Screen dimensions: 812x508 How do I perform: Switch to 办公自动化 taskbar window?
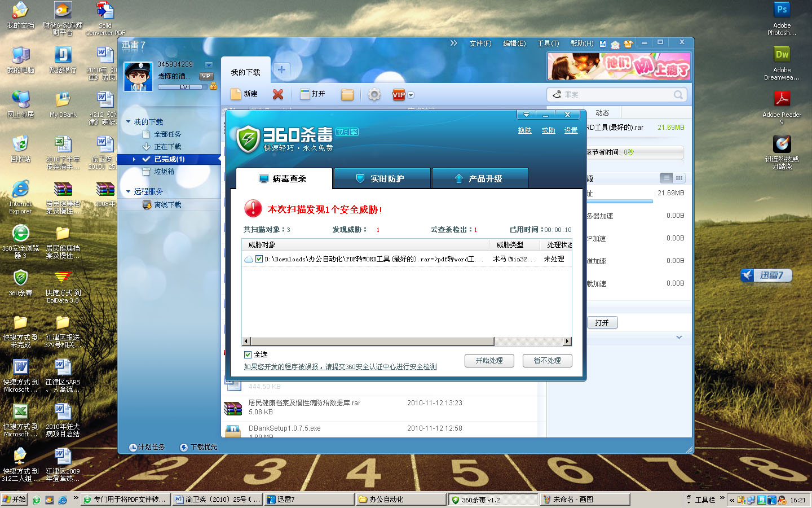tap(401, 500)
